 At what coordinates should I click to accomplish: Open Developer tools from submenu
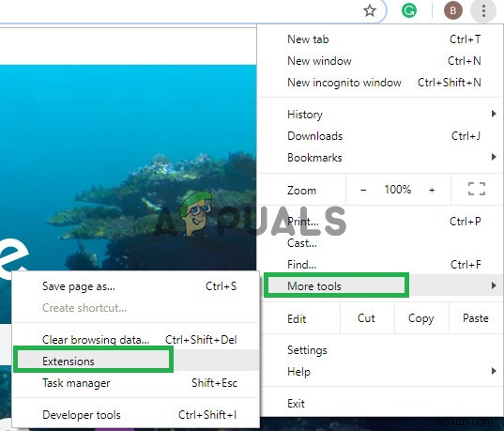coord(136,415)
